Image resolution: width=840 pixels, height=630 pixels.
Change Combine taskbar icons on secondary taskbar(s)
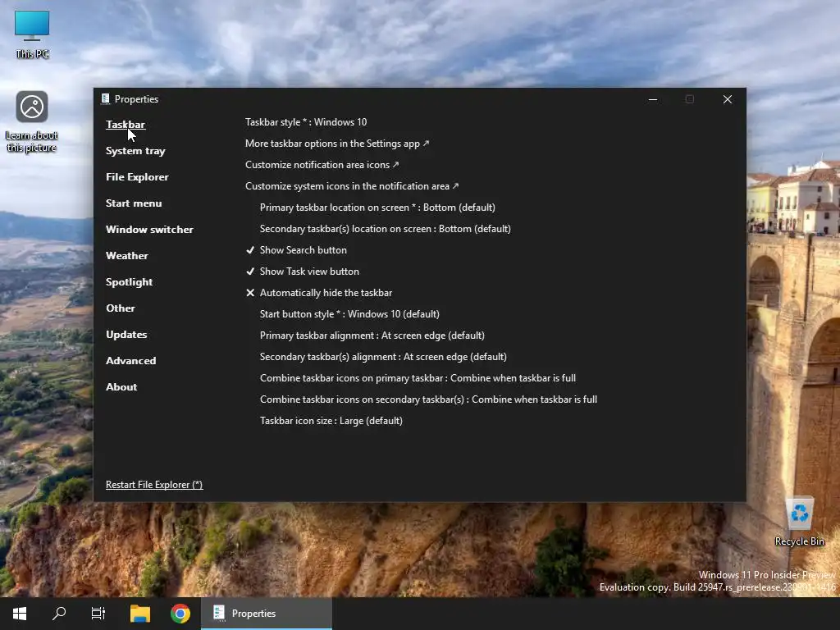coord(428,399)
